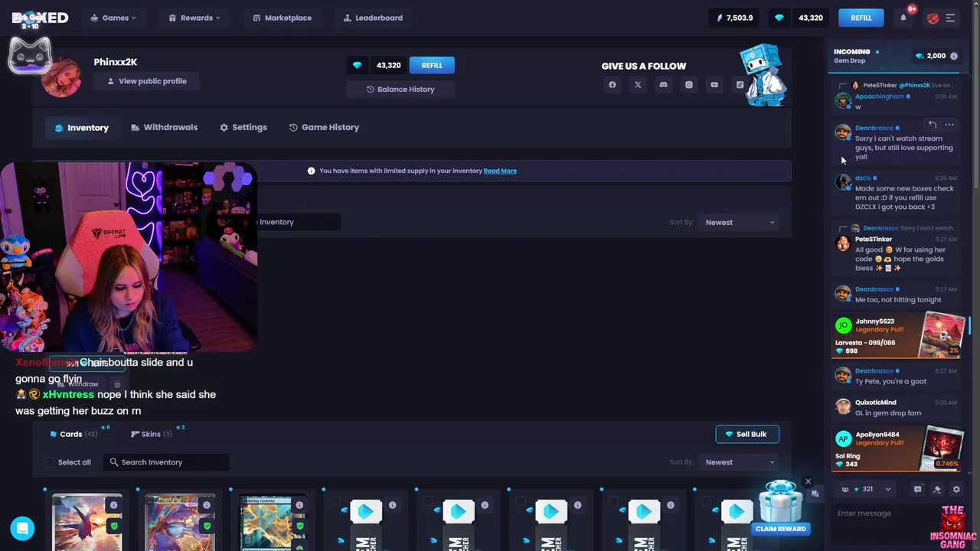
Task: Open the lower Sort By Newest dropdown
Action: click(x=740, y=462)
